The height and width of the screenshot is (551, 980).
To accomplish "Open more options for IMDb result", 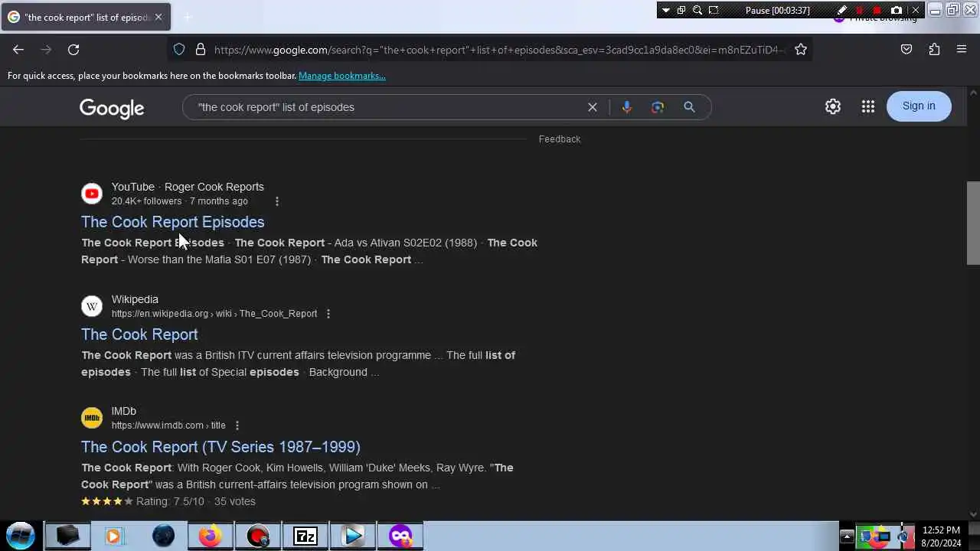I will coord(237,425).
